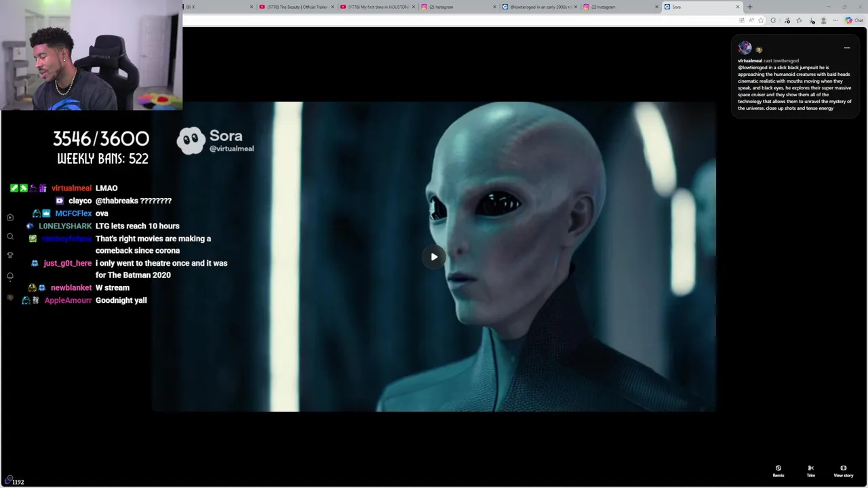Click chat username MCFCFlex
The image size is (868, 488).
[73, 213]
